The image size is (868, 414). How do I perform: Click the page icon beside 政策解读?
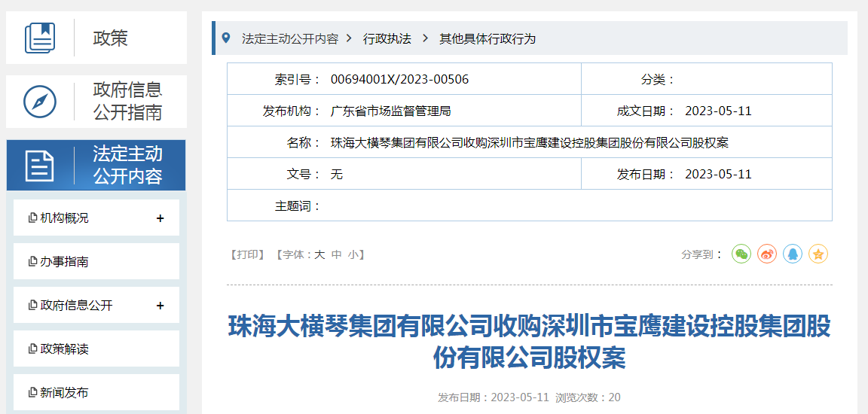32,349
